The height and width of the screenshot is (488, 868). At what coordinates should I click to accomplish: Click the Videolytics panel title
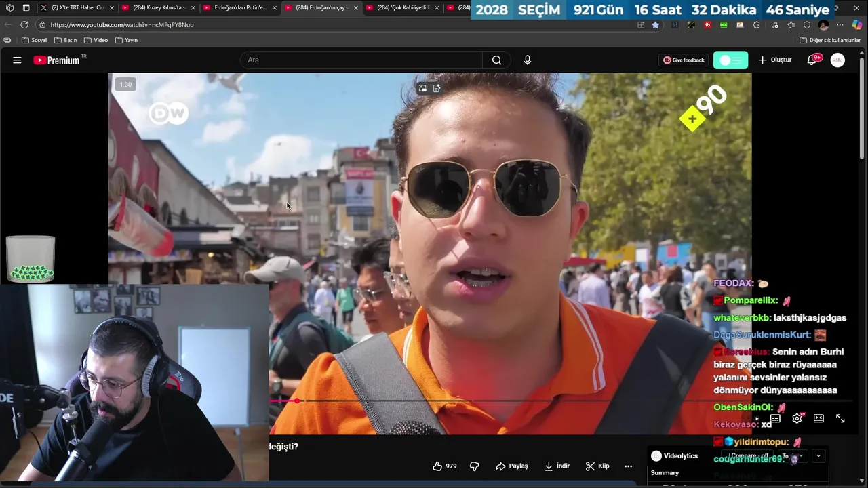point(680,456)
